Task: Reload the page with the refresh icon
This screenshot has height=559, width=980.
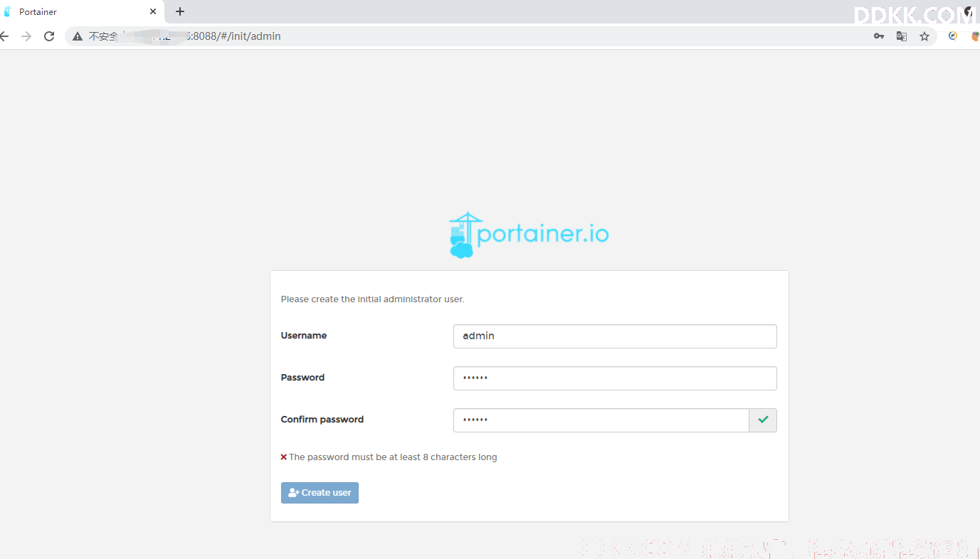Action: 49,36
